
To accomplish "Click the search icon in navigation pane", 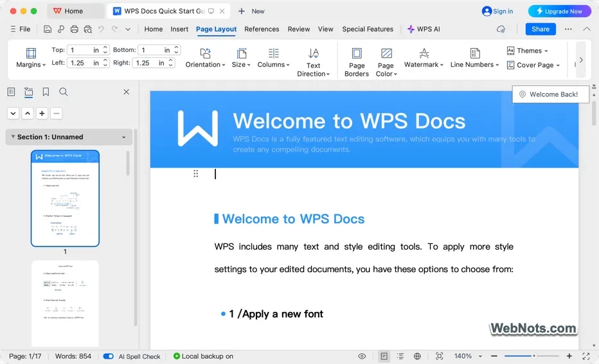I will click(x=63, y=92).
